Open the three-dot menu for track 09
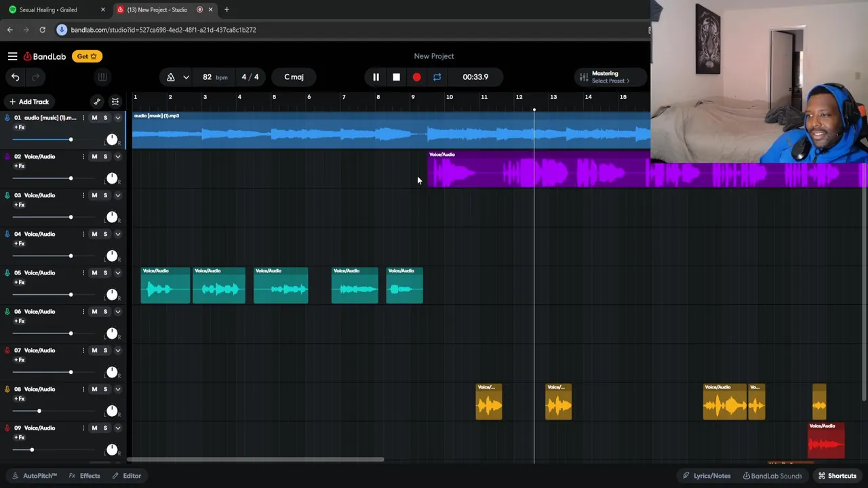868x488 pixels. tap(83, 428)
